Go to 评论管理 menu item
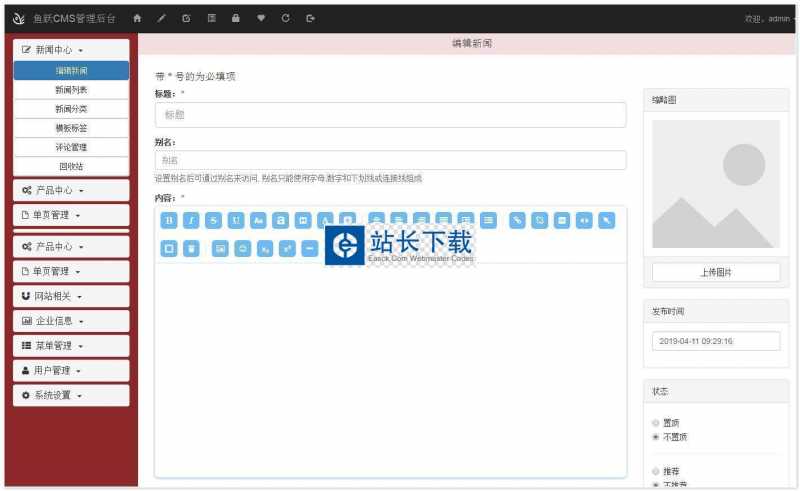The width and height of the screenshot is (800, 491). click(x=71, y=147)
